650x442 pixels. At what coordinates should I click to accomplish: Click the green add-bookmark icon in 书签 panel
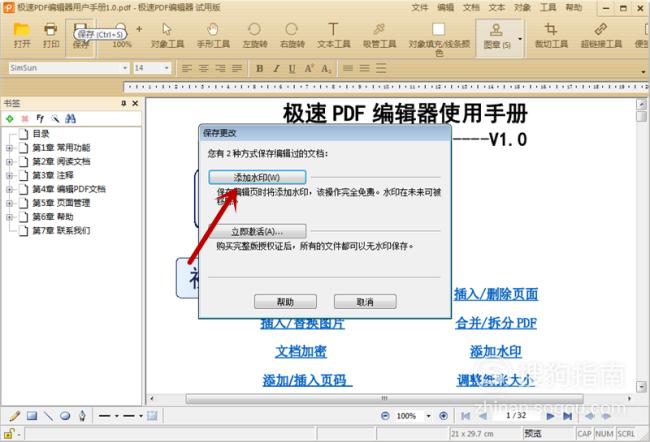(x=10, y=119)
